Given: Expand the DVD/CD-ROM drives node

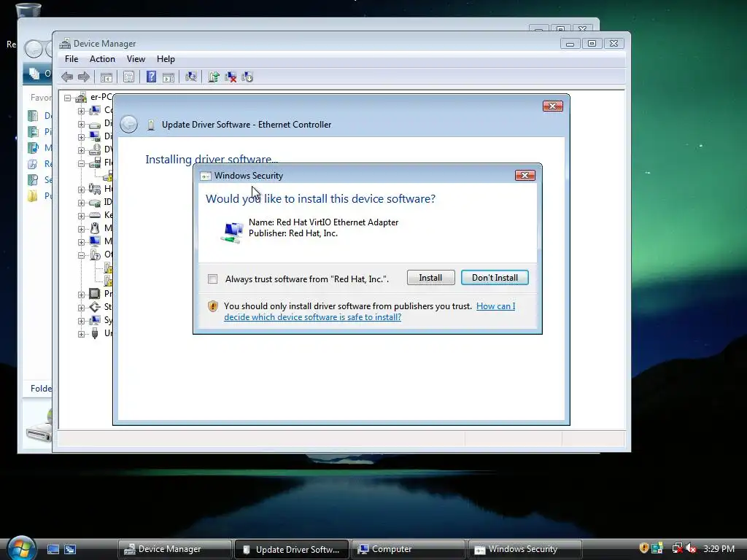Looking at the screenshot, I should point(81,150).
